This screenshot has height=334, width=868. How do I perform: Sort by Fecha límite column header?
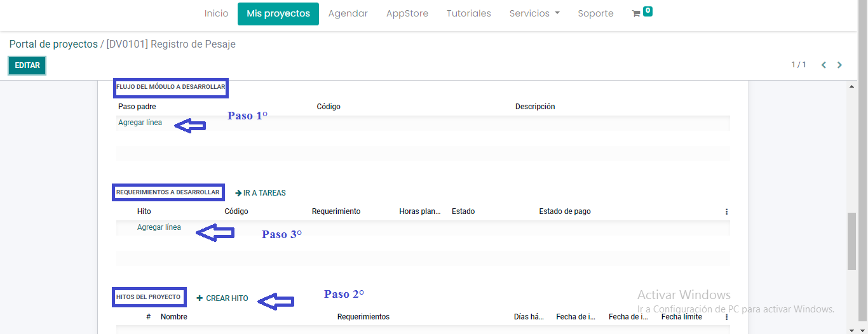pos(682,317)
